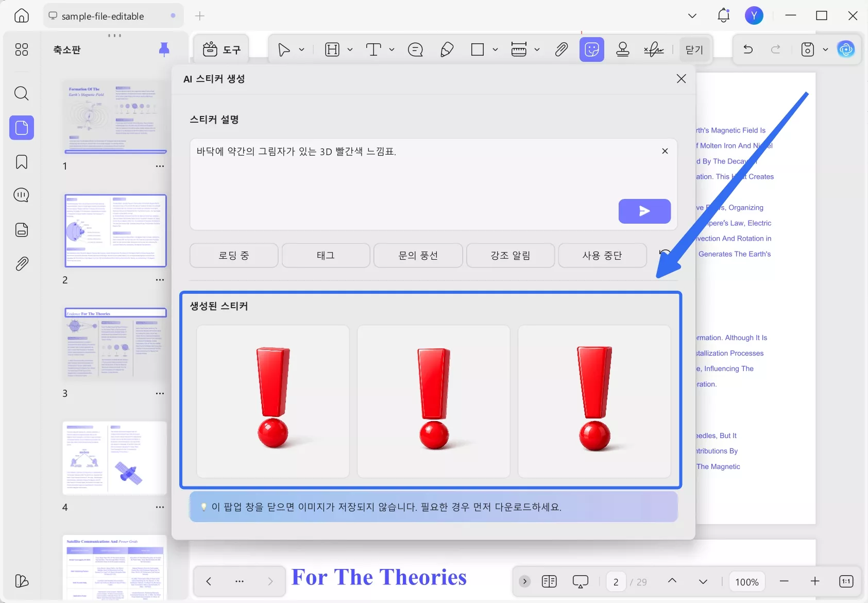The image size is (868, 603).
Task: Clear the sticker description text
Action: point(665,151)
